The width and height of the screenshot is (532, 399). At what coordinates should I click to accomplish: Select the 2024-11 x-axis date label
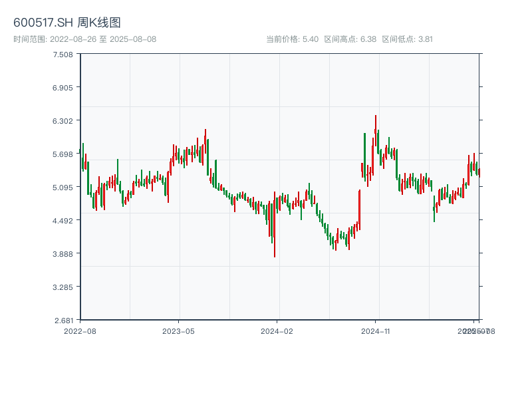point(375,331)
